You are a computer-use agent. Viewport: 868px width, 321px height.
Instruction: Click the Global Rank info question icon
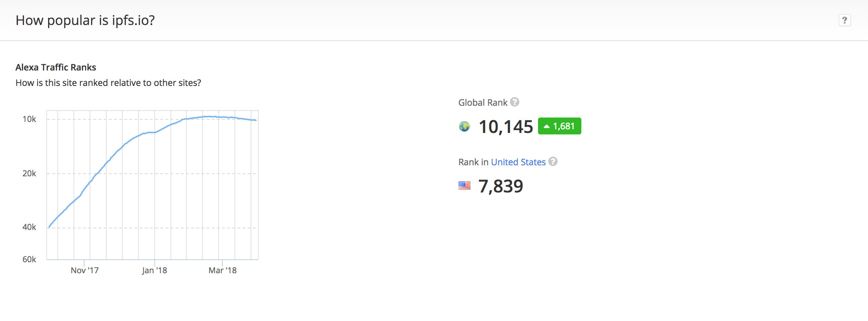514,102
